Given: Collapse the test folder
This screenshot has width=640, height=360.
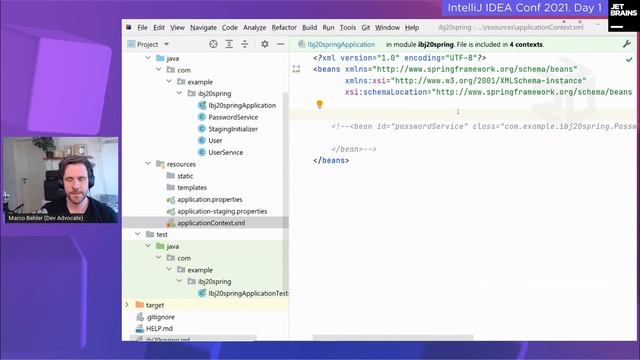Looking at the screenshot, I should coord(138,234).
